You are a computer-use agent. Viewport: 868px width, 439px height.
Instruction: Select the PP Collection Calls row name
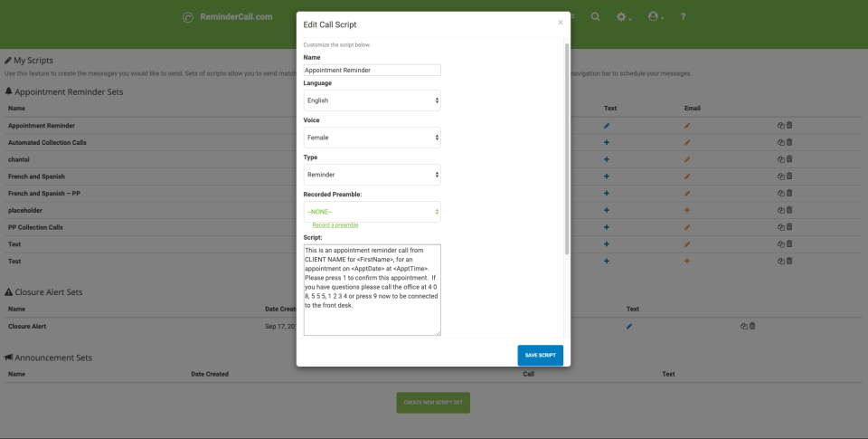pyautogui.click(x=35, y=227)
